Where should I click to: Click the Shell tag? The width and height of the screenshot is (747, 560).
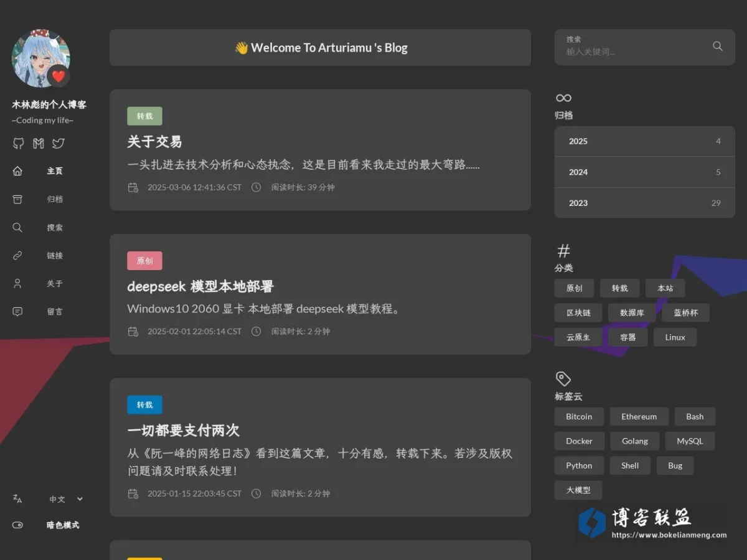(630, 465)
